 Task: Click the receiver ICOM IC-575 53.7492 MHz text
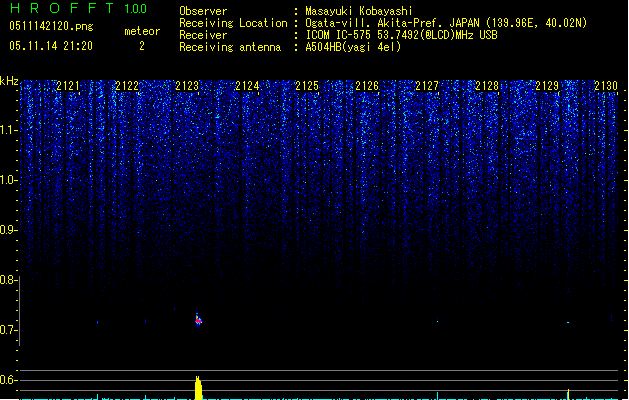pyautogui.click(x=401, y=35)
